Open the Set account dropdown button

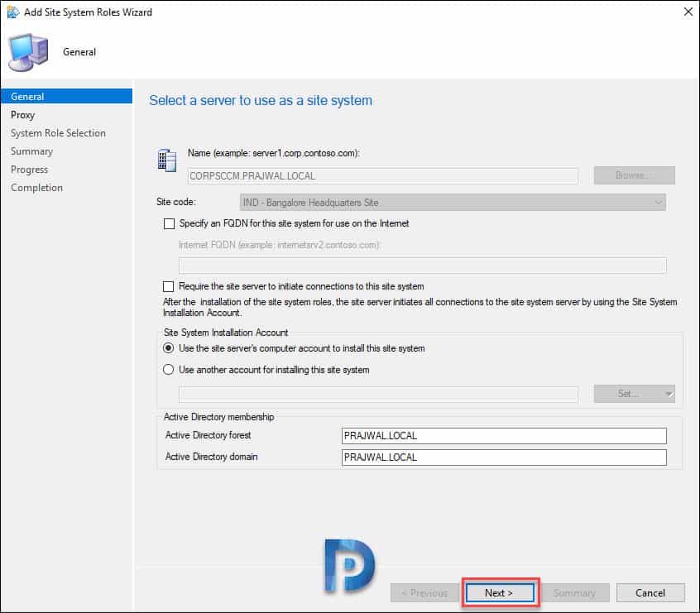click(x=634, y=394)
